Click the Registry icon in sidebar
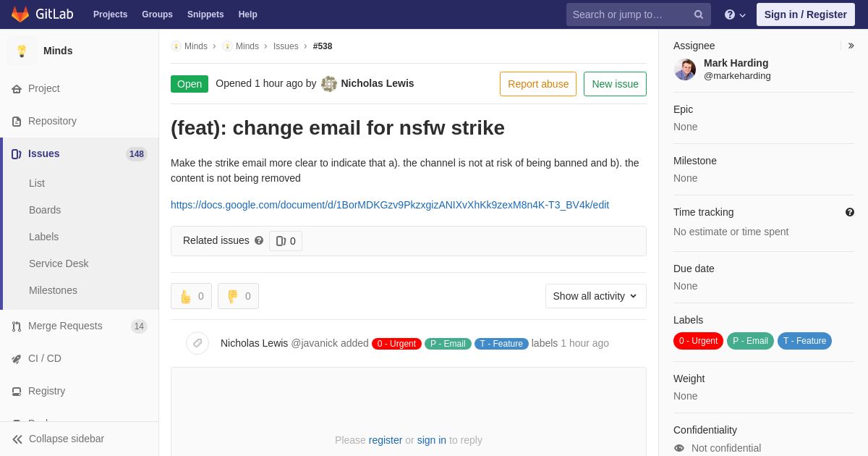 tap(17, 392)
